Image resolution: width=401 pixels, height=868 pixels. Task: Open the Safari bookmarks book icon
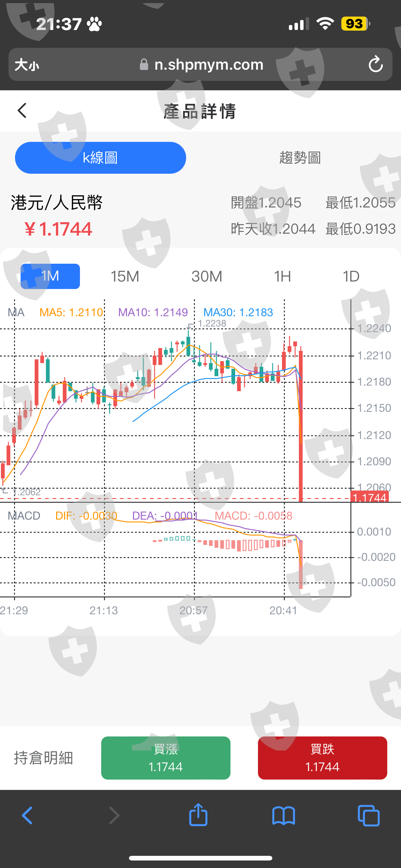coord(284,816)
